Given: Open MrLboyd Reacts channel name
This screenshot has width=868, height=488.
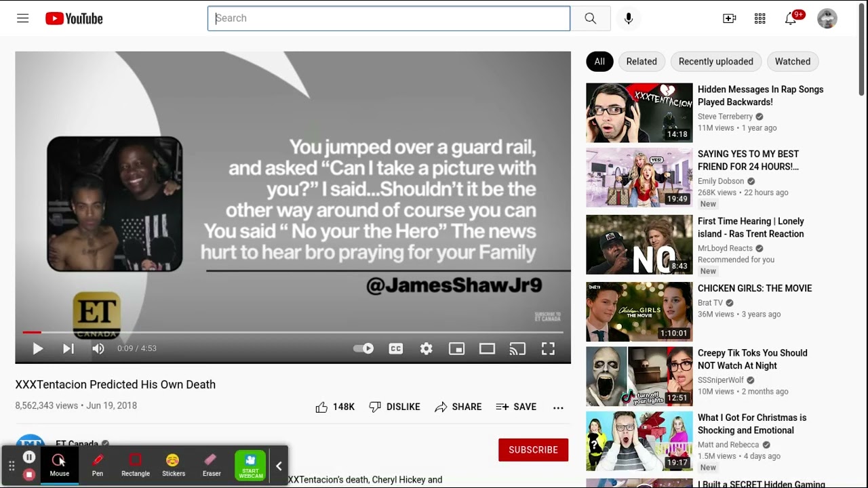Looking at the screenshot, I should (725, 249).
